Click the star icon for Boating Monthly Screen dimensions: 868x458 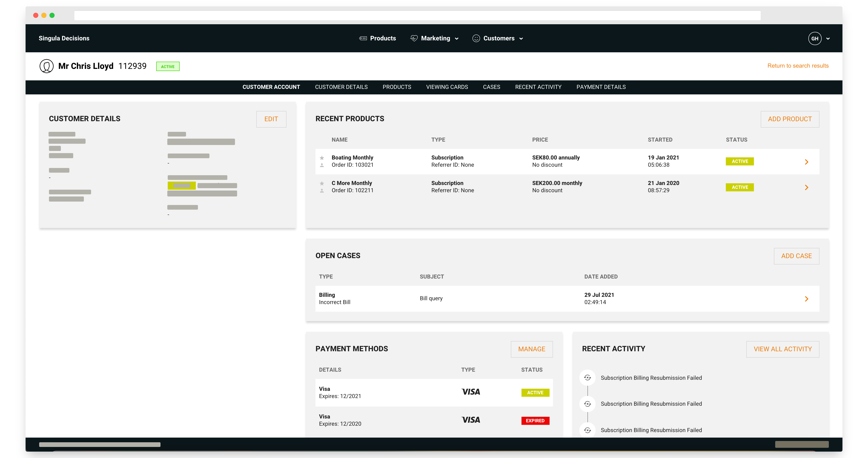[x=322, y=158]
